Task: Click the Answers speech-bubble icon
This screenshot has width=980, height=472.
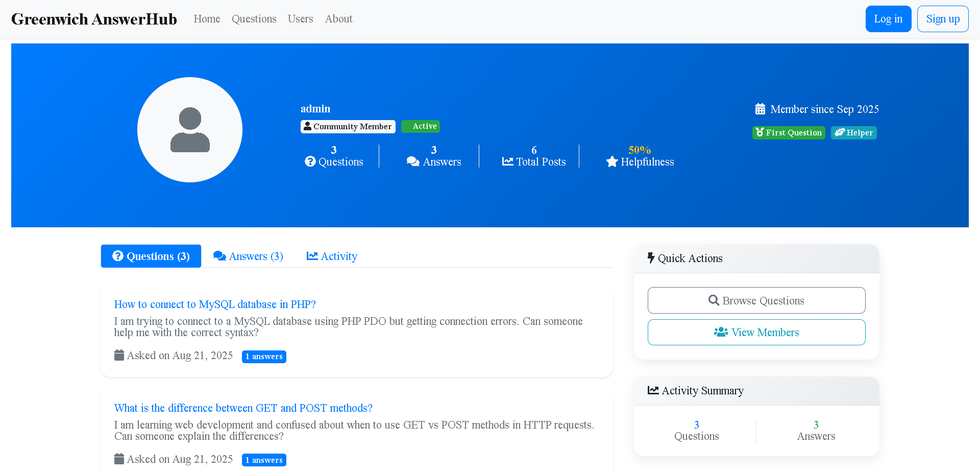Action: 412,161
